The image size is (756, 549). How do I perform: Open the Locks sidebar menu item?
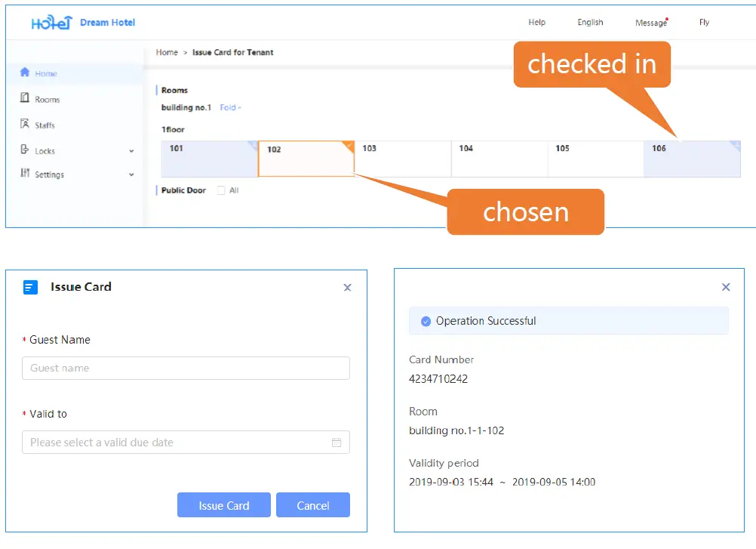click(x=75, y=150)
